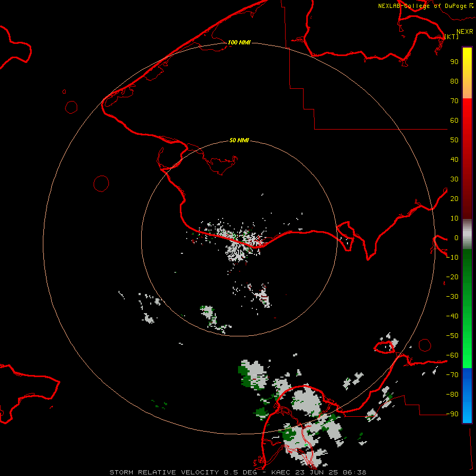The height and width of the screenshot is (476, 476).
Task: Click the -70 value on velocity scale
Action: pos(452,375)
